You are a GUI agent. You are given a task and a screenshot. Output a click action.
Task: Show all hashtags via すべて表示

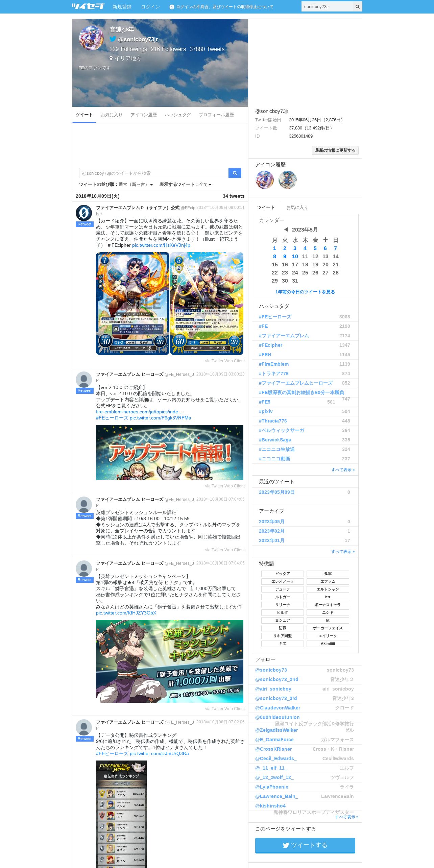343,470
